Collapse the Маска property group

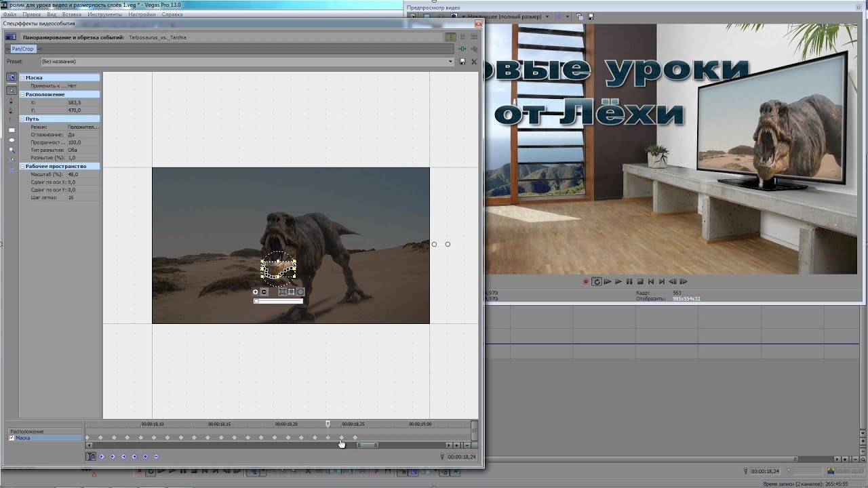pos(22,78)
